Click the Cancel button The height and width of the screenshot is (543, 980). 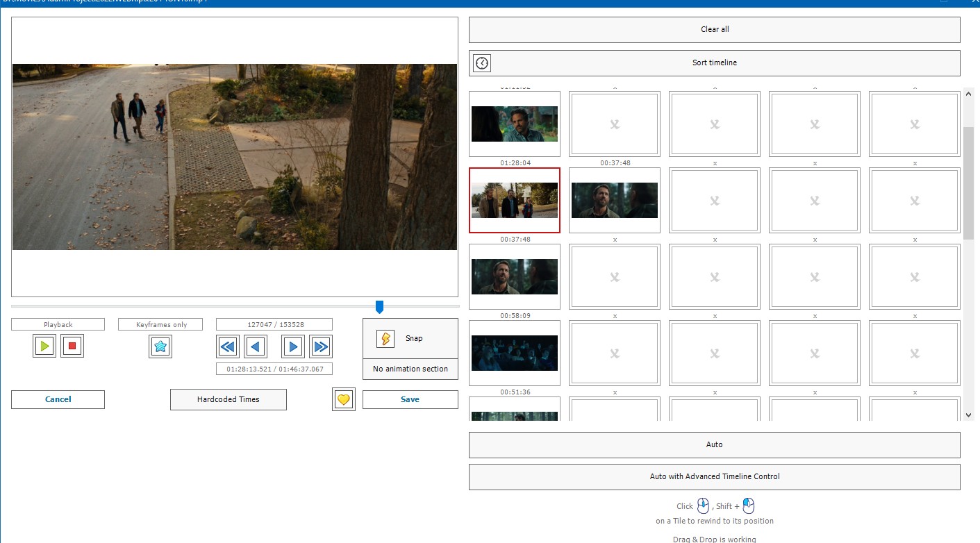58,399
